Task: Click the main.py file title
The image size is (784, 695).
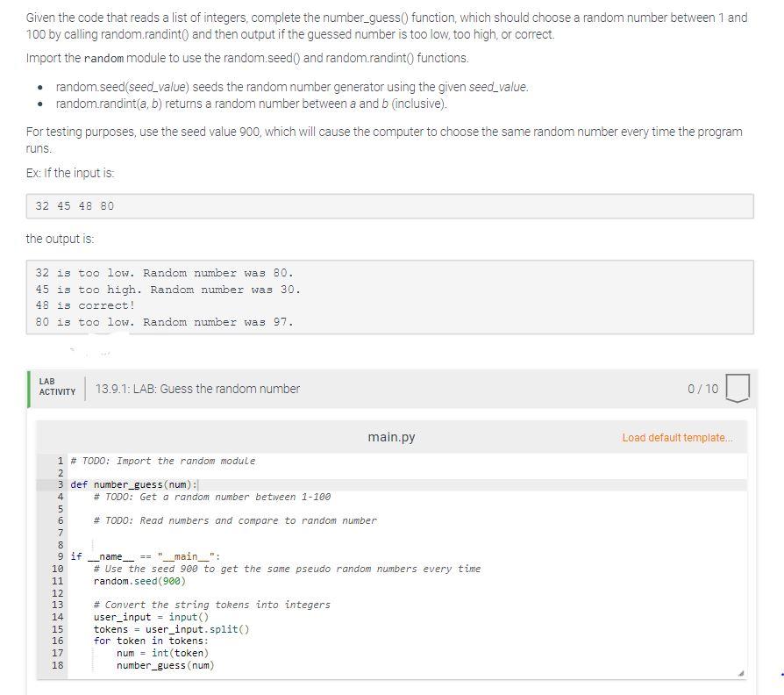Action: (391, 437)
